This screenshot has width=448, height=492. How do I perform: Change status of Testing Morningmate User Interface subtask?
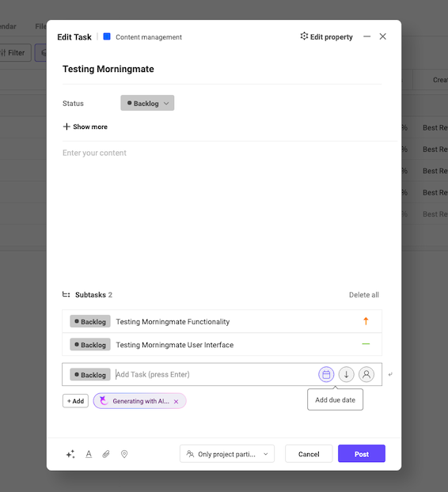point(90,345)
